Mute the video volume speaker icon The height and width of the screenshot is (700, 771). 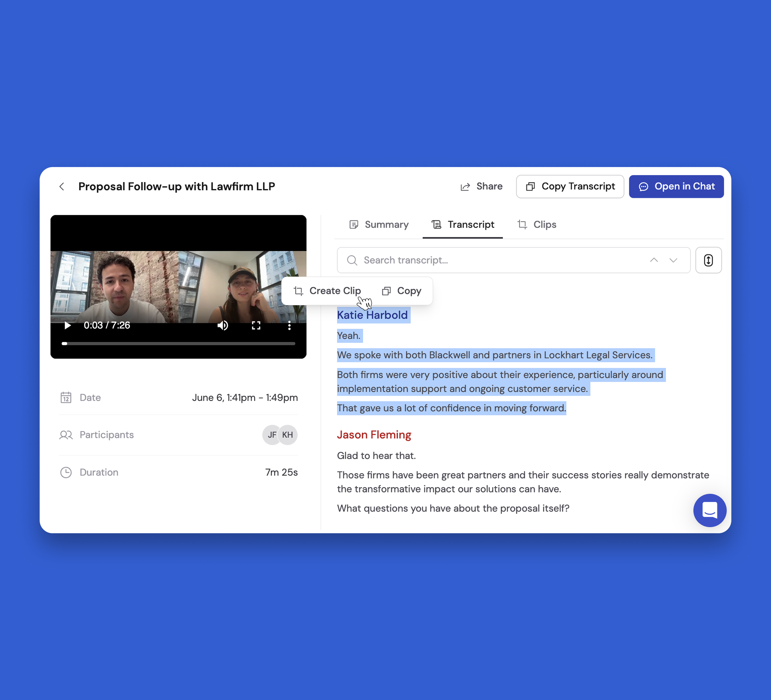click(223, 325)
